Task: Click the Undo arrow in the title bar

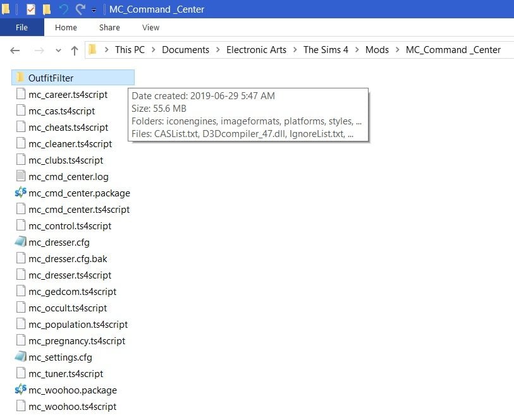Action: (64, 9)
